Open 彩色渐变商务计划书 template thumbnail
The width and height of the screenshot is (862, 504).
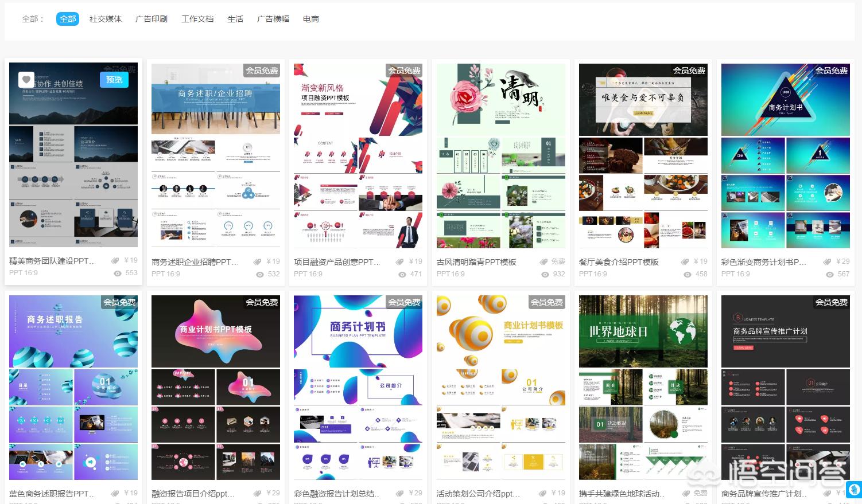[x=786, y=155]
